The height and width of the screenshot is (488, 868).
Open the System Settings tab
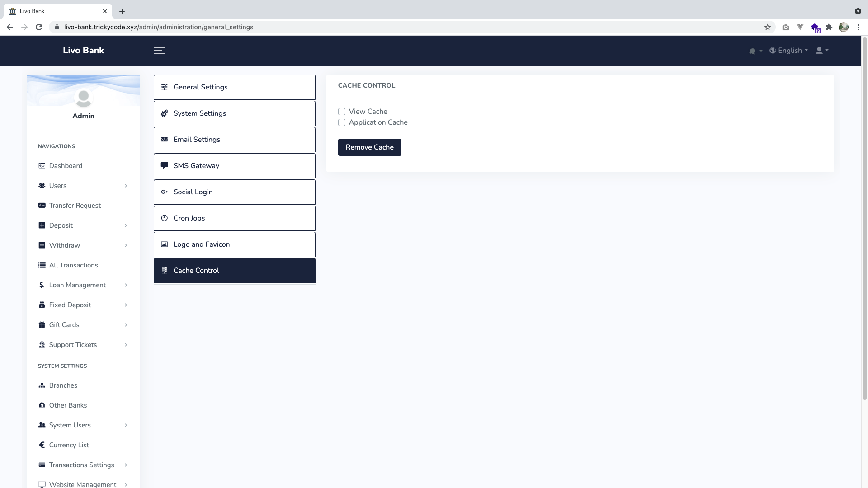point(235,113)
